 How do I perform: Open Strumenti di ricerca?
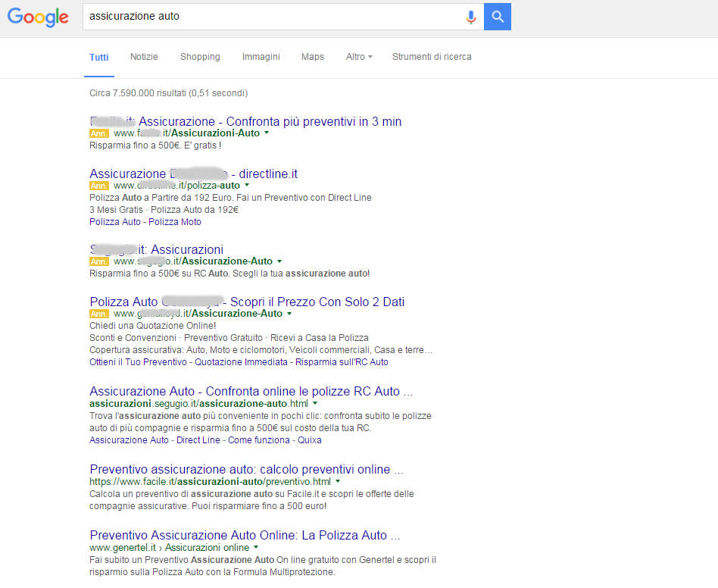pyautogui.click(x=432, y=57)
